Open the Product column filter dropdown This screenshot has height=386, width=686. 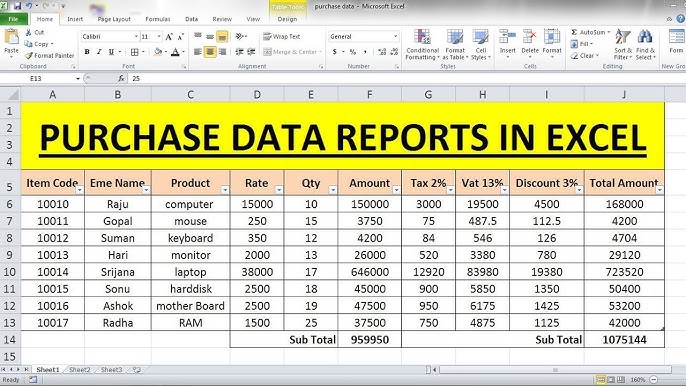pos(224,190)
